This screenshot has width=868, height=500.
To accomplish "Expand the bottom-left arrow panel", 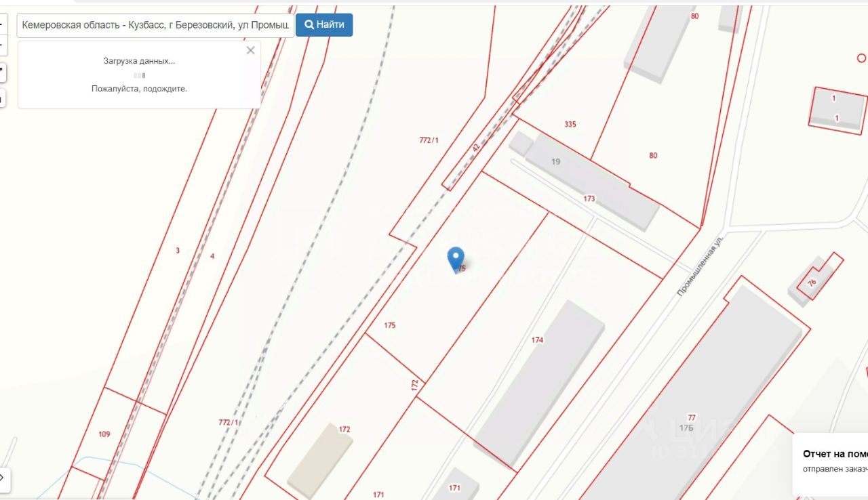I will pos(4,479).
